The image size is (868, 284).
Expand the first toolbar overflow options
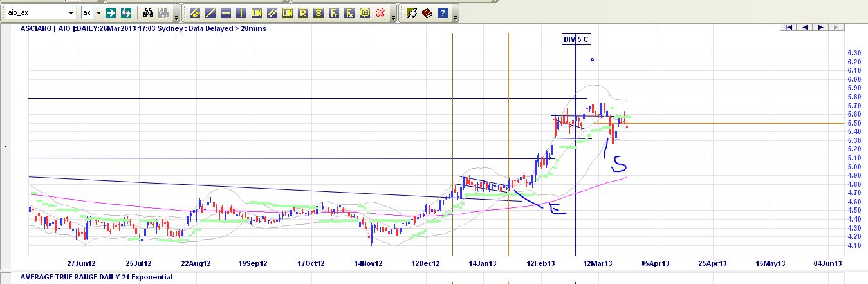[177, 14]
